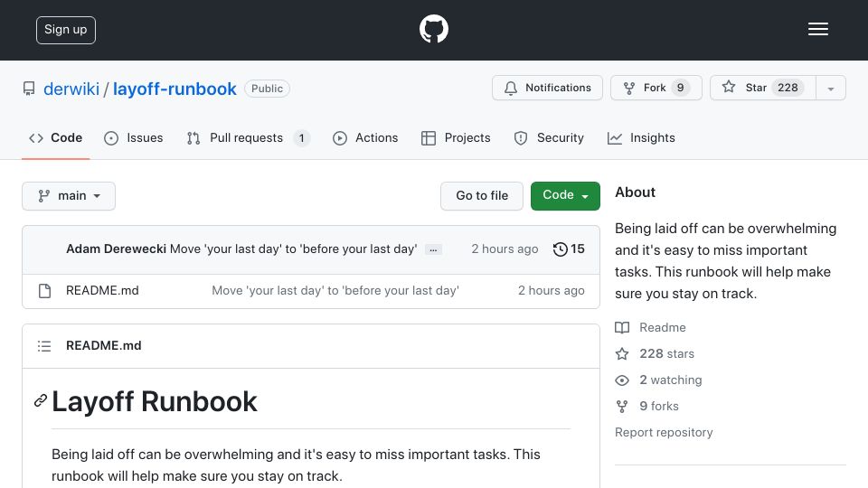Viewport: 868px width, 488px height.
Task: Click the Fork button
Action: tap(656, 88)
